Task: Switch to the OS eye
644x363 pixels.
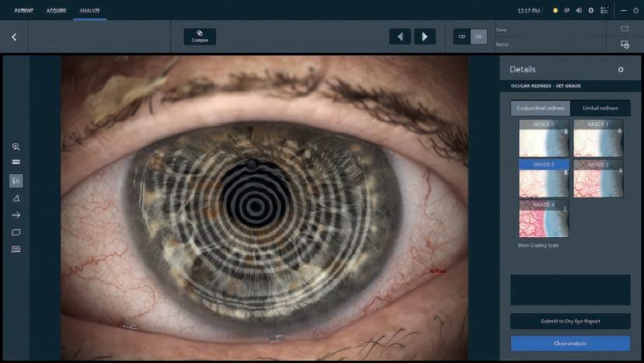Action: pyautogui.click(x=479, y=37)
